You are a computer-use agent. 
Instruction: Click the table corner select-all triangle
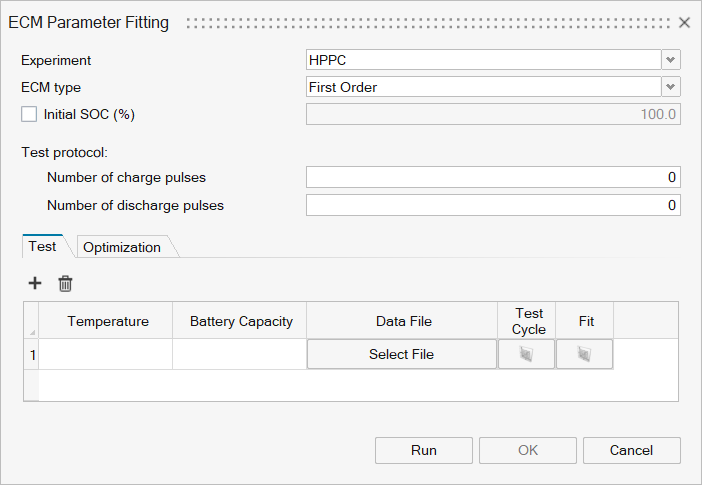31,330
